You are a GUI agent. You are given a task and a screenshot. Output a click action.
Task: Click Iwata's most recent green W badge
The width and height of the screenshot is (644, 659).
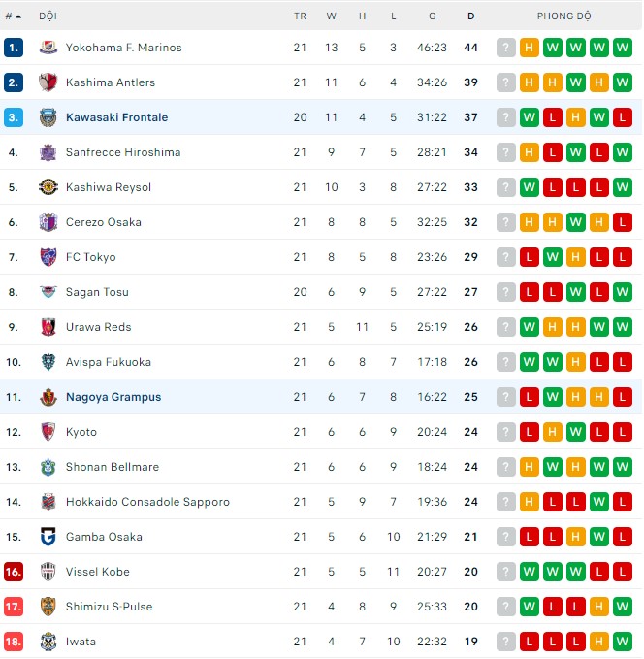[x=623, y=642]
